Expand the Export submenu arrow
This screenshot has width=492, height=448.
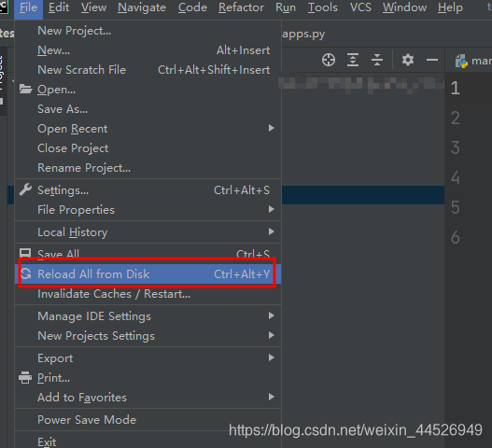tap(272, 357)
